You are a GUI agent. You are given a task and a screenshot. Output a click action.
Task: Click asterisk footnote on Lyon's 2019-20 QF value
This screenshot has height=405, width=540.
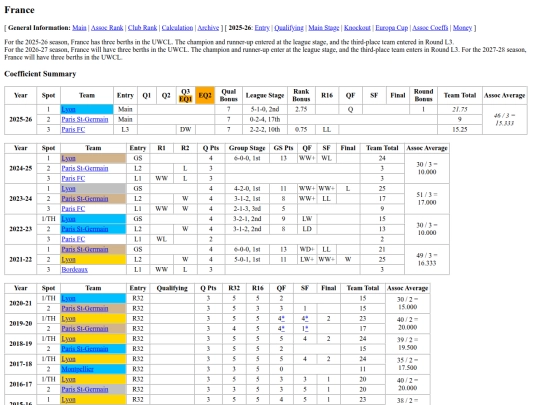coord(283,319)
